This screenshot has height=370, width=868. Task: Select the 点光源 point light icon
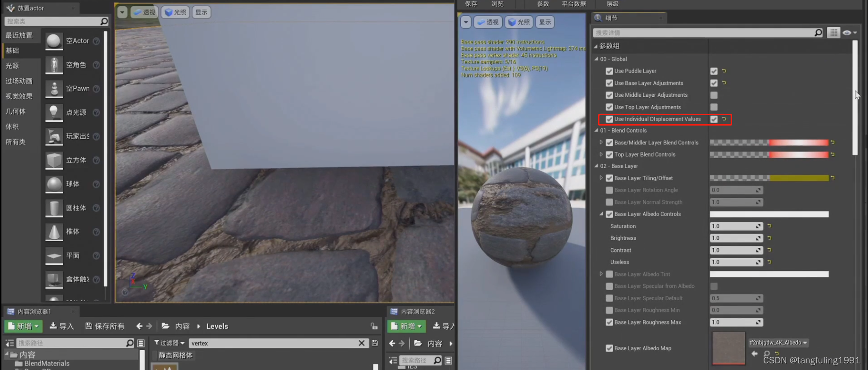coord(54,112)
